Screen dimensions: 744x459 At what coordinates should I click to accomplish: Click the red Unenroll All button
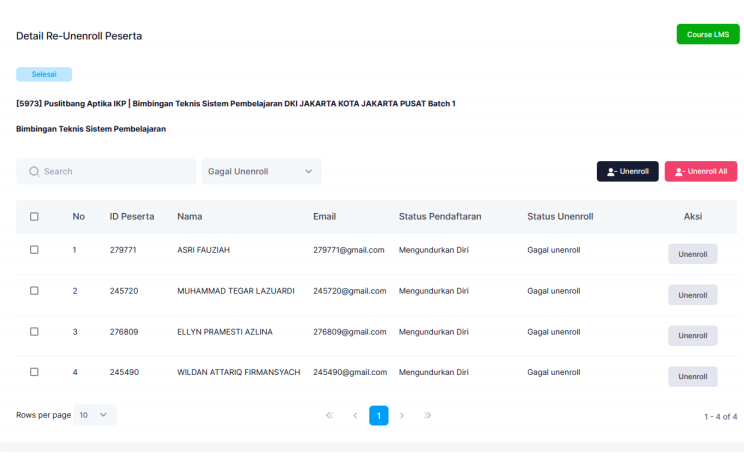click(x=700, y=172)
